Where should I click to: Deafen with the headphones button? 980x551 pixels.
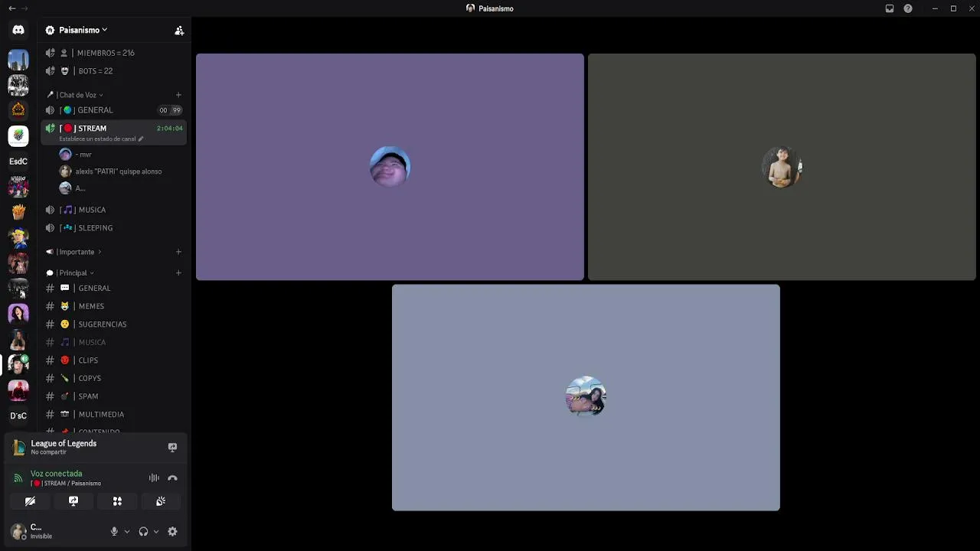click(x=143, y=531)
